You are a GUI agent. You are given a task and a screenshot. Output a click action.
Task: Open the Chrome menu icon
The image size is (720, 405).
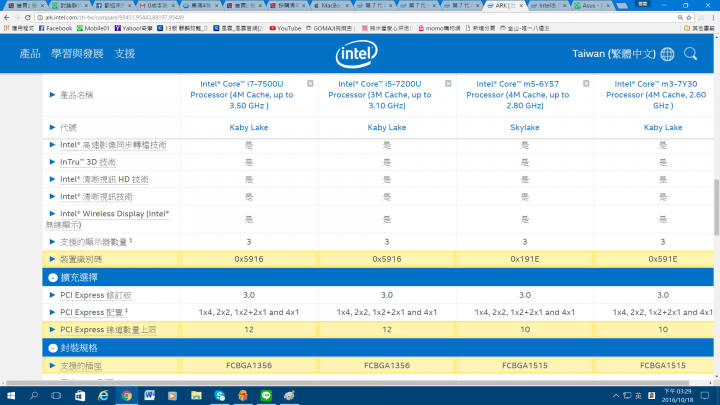click(713, 17)
